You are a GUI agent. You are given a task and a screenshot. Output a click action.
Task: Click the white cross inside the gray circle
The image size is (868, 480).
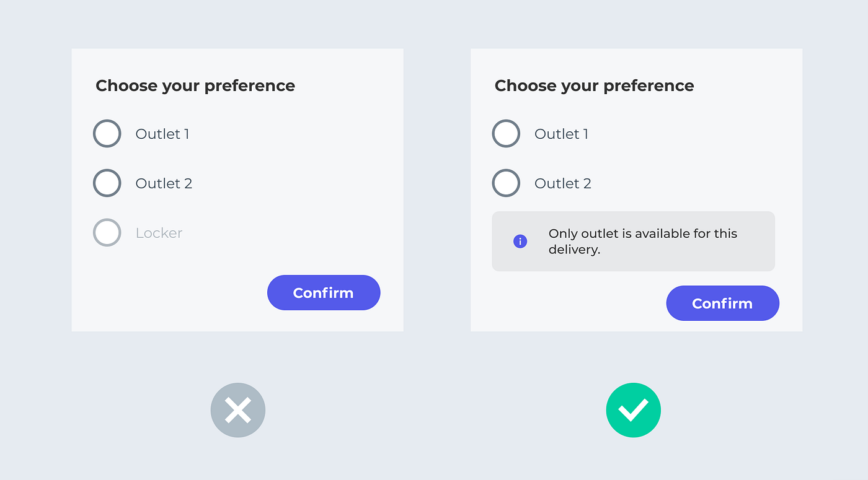pyautogui.click(x=238, y=410)
